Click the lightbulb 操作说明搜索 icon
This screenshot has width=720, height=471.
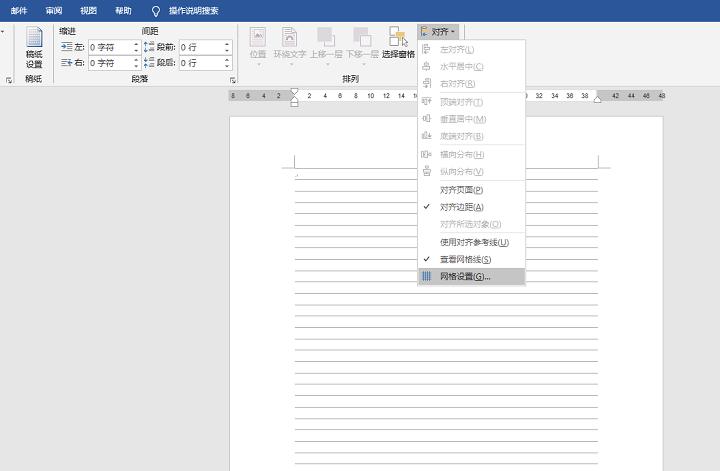(156, 11)
